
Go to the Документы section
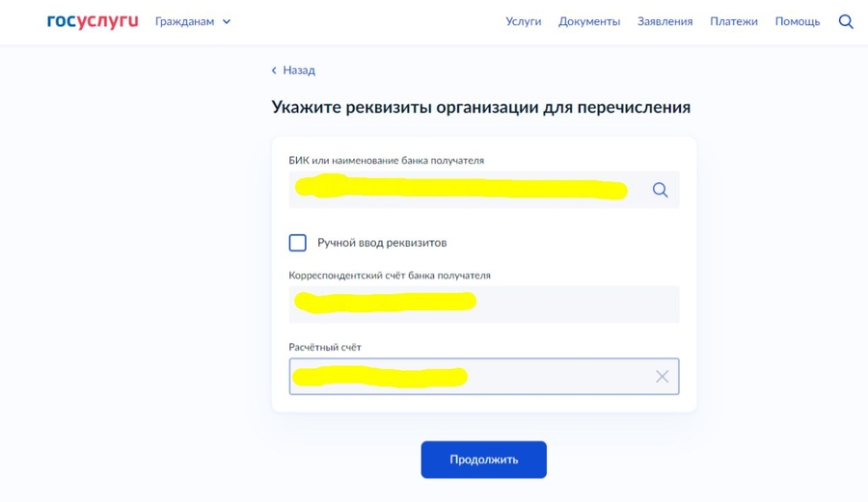tap(589, 21)
